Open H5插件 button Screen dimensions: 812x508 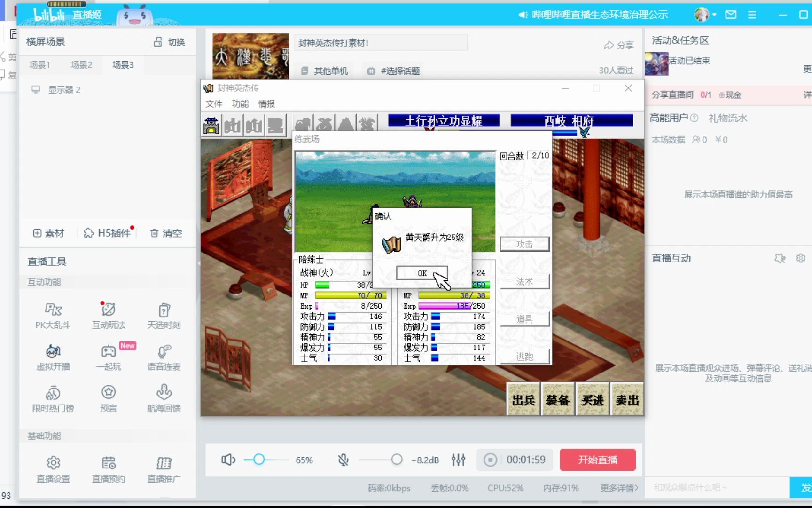point(107,233)
